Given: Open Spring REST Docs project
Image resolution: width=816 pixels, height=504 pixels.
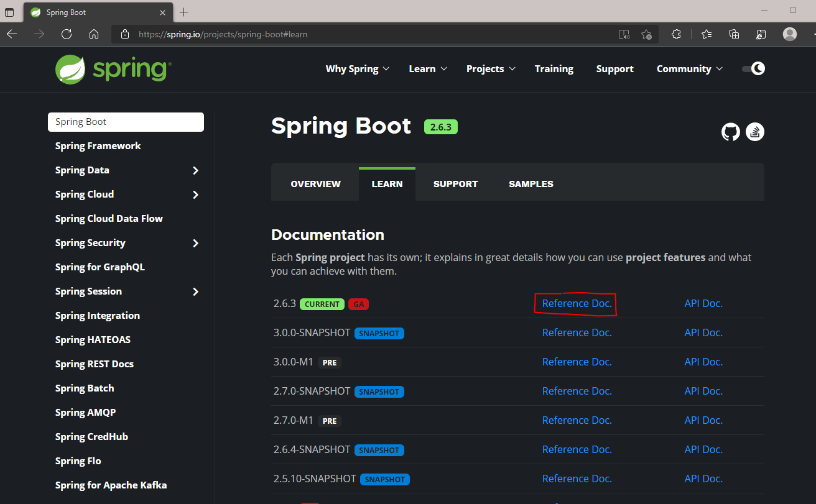Looking at the screenshot, I should [95, 364].
